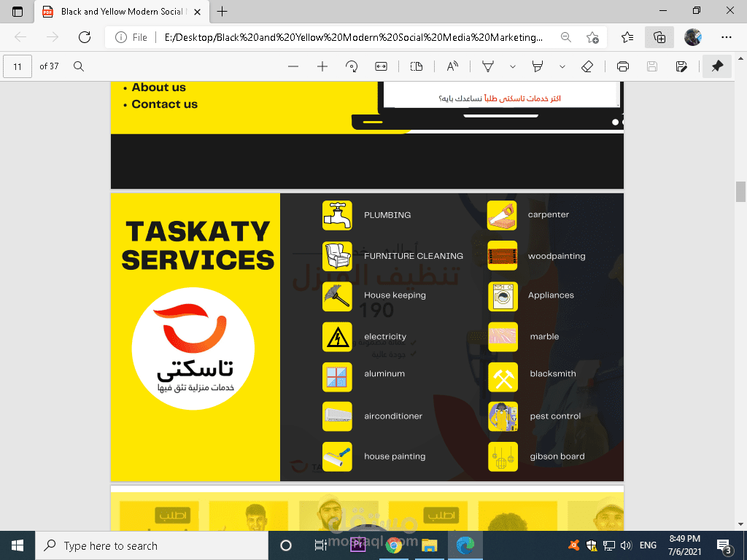
Task: Zoom in the PDF with plus button
Action: [x=322, y=66]
